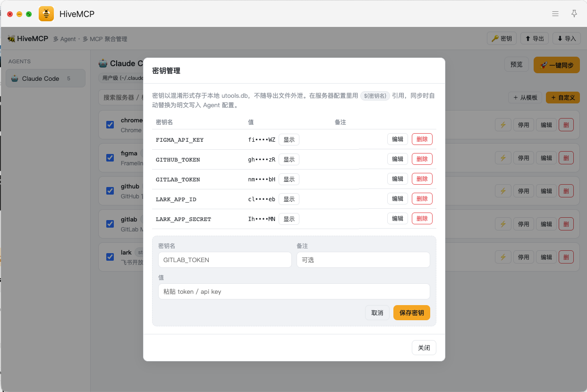Delete gitlab server with red 删 button

coord(566,224)
